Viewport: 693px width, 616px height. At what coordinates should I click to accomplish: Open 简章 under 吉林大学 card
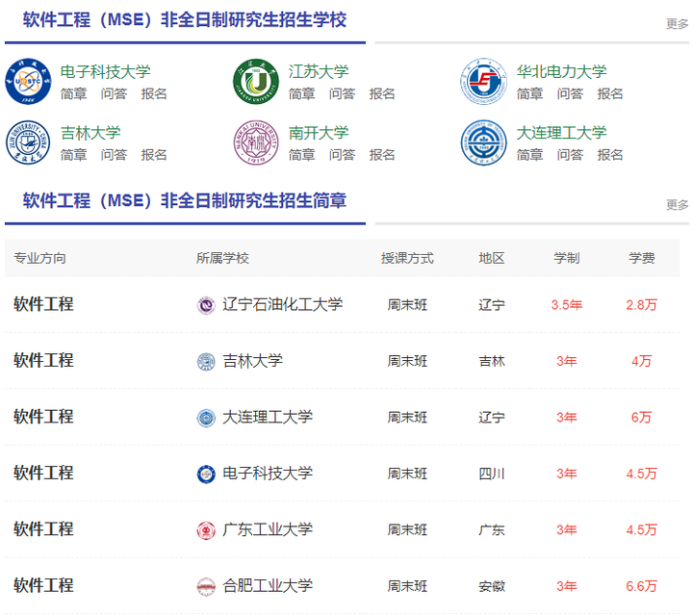[x=74, y=155]
